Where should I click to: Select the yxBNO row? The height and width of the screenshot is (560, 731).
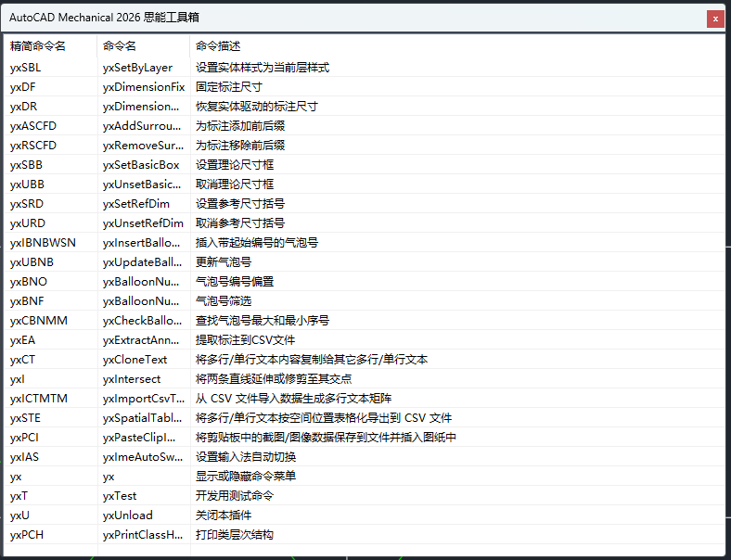point(365,282)
